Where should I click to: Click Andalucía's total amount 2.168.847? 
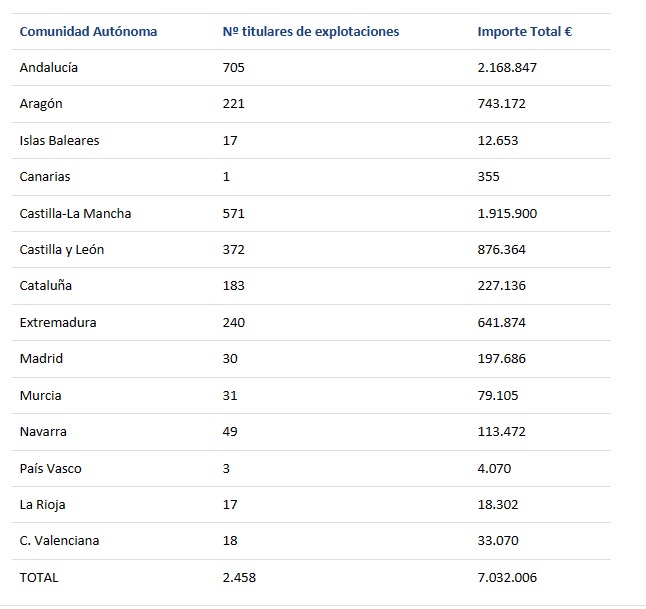(507, 68)
